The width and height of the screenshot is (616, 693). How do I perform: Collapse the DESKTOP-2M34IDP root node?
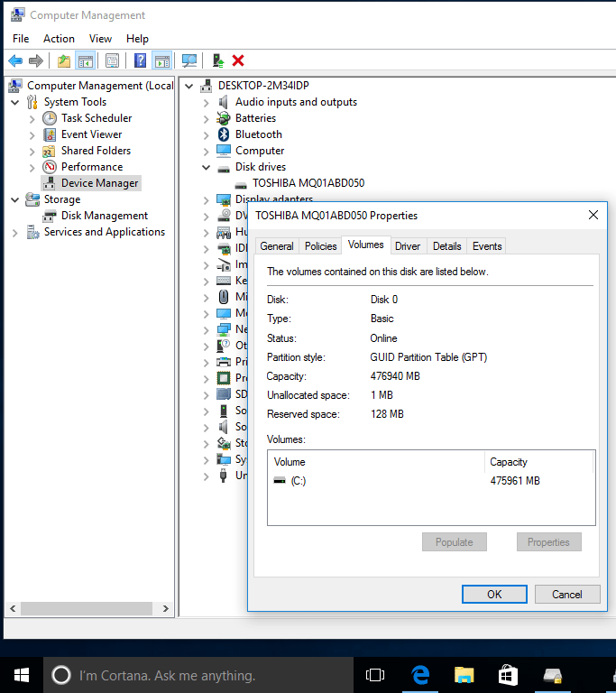coord(189,87)
